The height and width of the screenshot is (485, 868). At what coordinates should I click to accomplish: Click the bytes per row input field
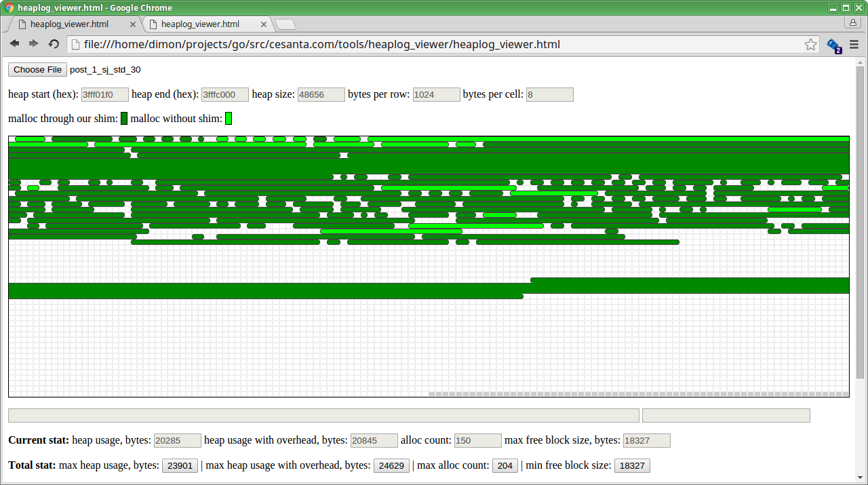tap(436, 95)
